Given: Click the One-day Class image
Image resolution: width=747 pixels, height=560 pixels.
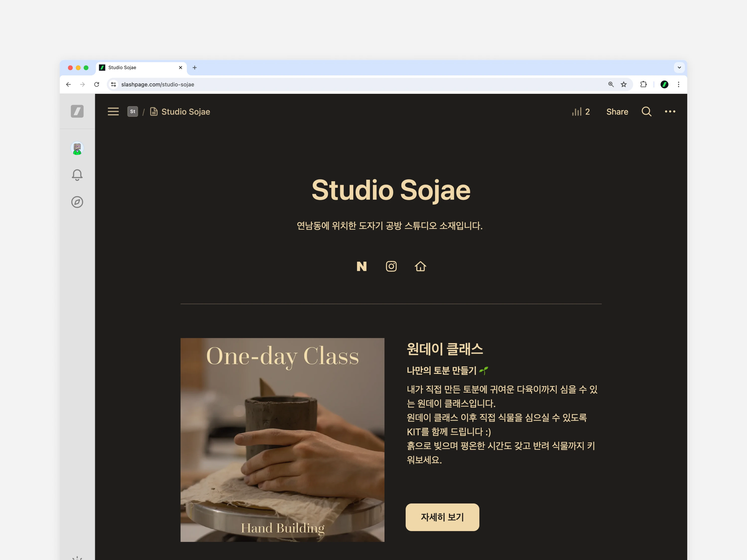Looking at the screenshot, I should [282, 440].
